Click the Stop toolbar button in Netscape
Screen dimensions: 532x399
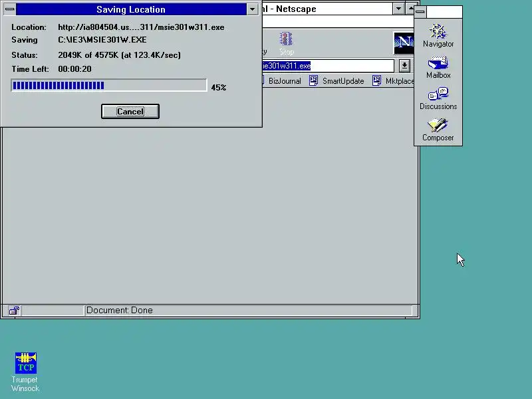pos(286,43)
